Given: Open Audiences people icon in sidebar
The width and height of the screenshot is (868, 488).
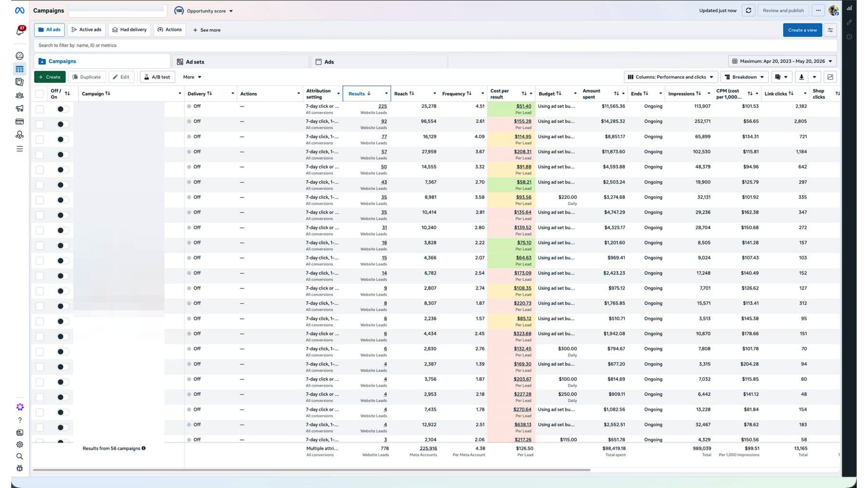Looking at the screenshot, I should (19, 95).
